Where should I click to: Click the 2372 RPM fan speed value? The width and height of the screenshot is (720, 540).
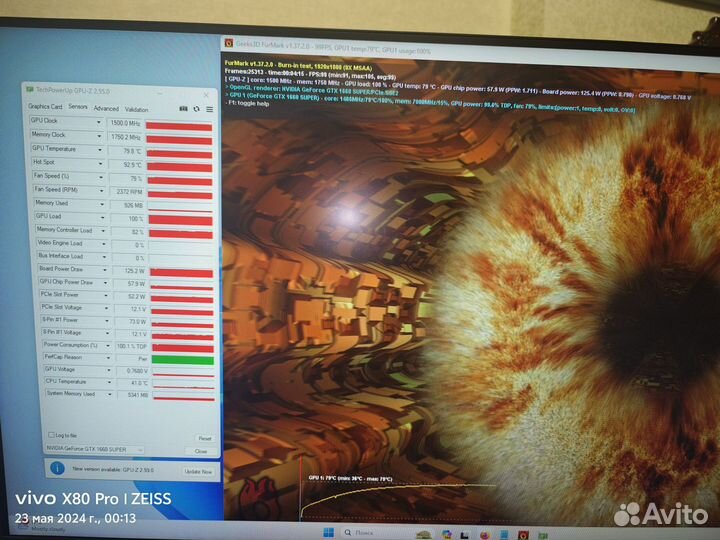click(x=129, y=191)
